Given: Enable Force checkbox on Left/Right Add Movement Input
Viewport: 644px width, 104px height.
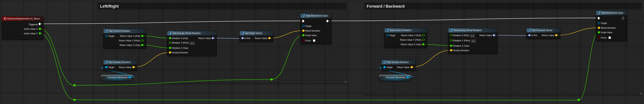Looking at the screenshot, I should pyautogui.click(x=314, y=41).
